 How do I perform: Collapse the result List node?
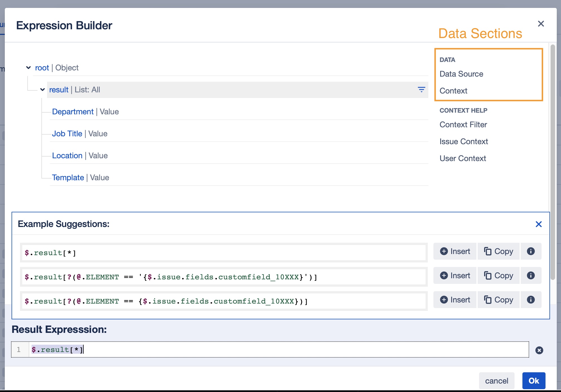click(43, 90)
